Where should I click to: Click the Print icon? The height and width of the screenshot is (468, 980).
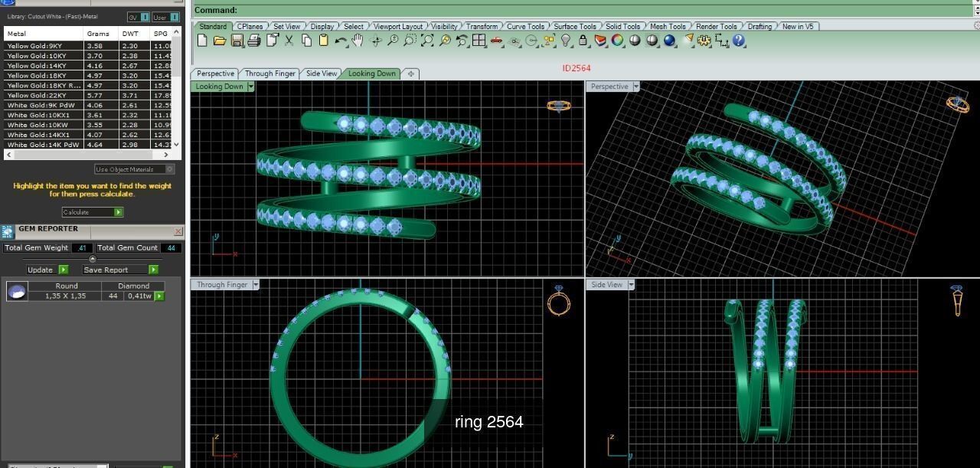[254, 40]
